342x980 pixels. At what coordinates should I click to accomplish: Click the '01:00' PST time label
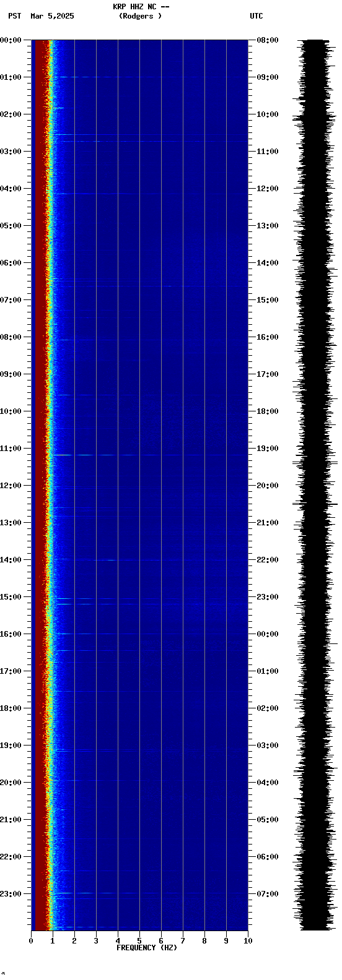[x=11, y=77]
